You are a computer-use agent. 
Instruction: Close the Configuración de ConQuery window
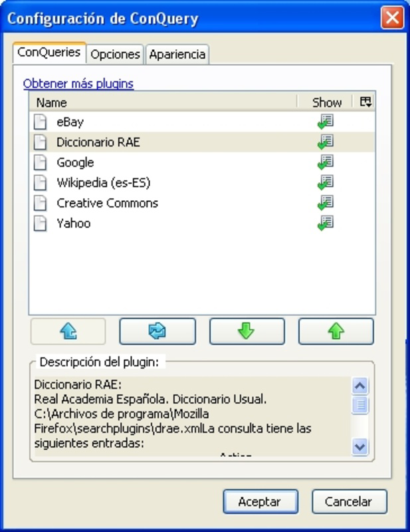(x=392, y=18)
